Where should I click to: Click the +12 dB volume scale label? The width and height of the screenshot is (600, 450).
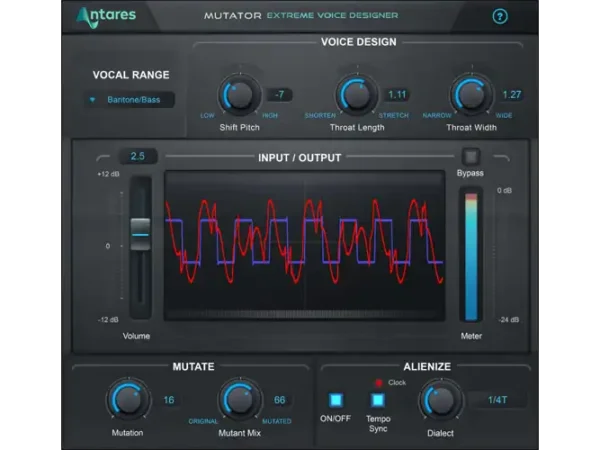(108, 174)
